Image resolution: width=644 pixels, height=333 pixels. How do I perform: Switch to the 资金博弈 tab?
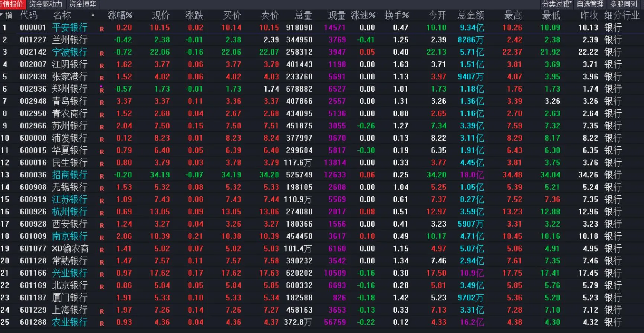point(83,4)
